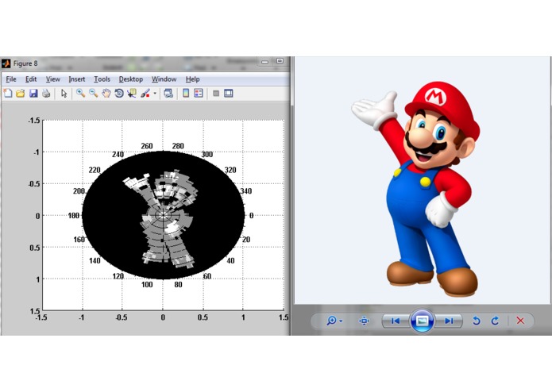Activate the Zoom In magnifier tool
This screenshot has width=552, height=392.
[81, 93]
